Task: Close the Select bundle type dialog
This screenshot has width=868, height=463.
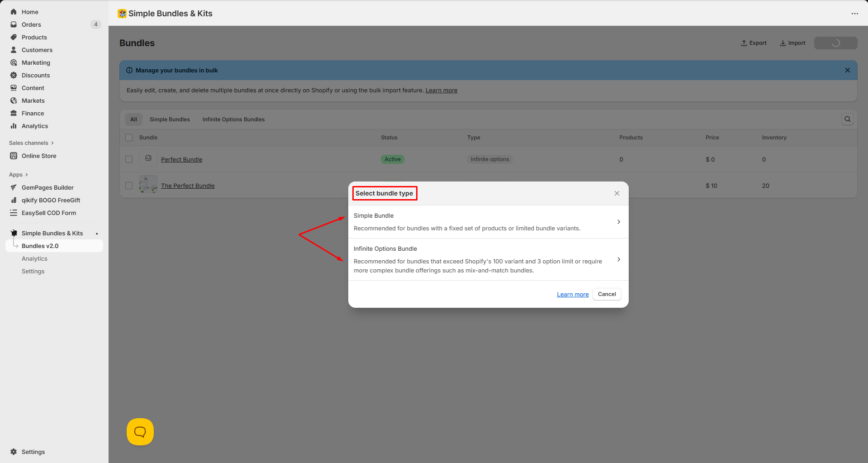Action: (x=617, y=193)
